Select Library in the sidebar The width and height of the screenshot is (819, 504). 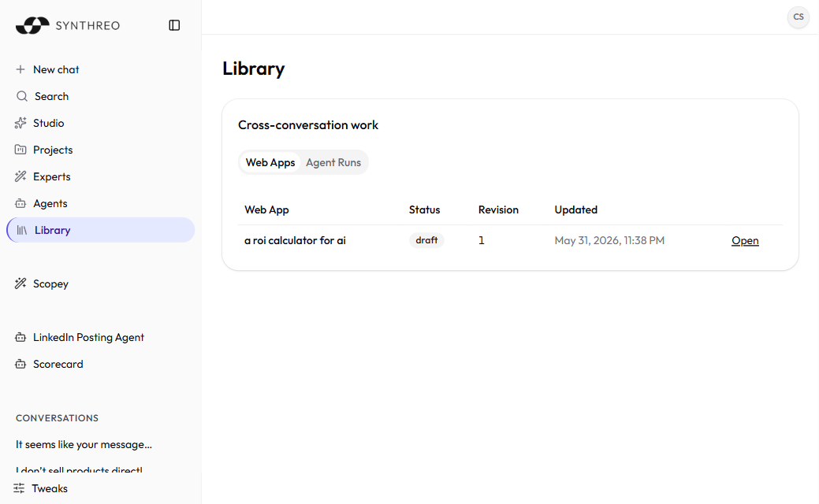100,230
